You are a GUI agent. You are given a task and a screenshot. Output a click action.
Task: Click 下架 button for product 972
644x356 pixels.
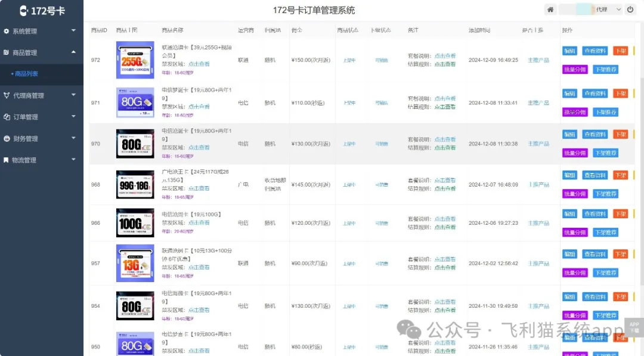[x=620, y=51]
